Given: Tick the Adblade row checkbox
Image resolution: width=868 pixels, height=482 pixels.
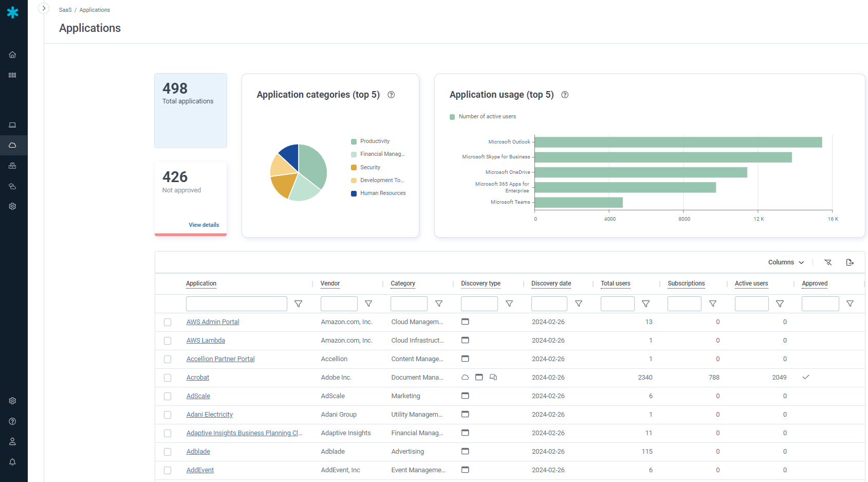Looking at the screenshot, I should pyautogui.click(x=168, y=452).
